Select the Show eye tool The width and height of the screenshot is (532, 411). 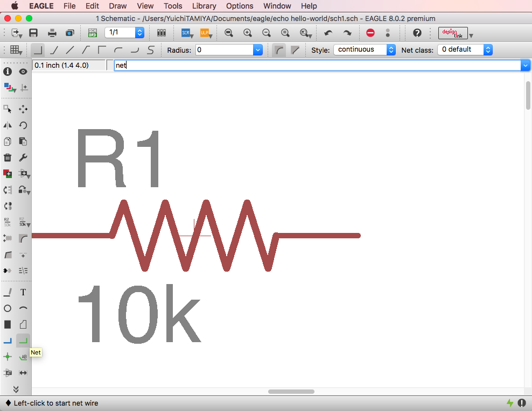23,72
